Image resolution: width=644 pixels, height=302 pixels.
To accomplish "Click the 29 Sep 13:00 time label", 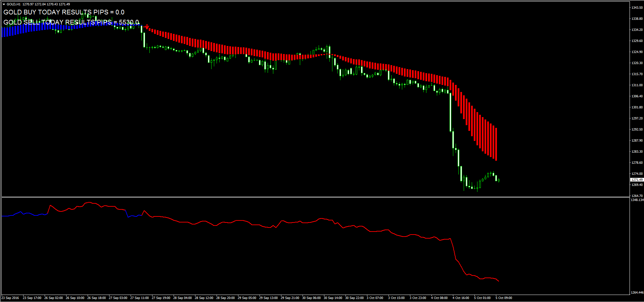I will [268, 298].
